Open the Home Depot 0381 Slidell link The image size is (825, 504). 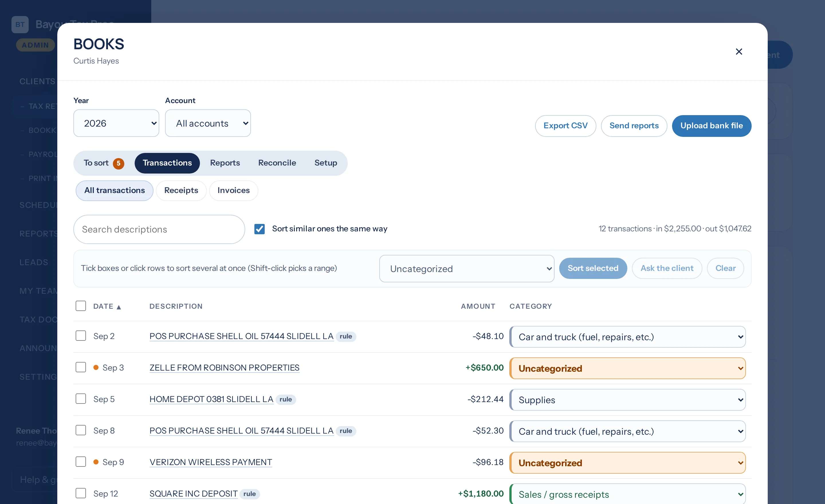[211, 399]
